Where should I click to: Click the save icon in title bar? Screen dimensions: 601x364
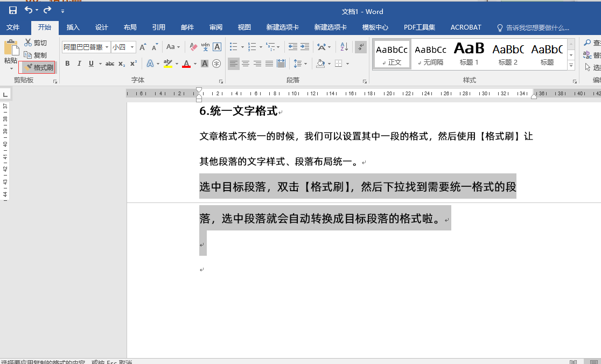coord(13,11)
